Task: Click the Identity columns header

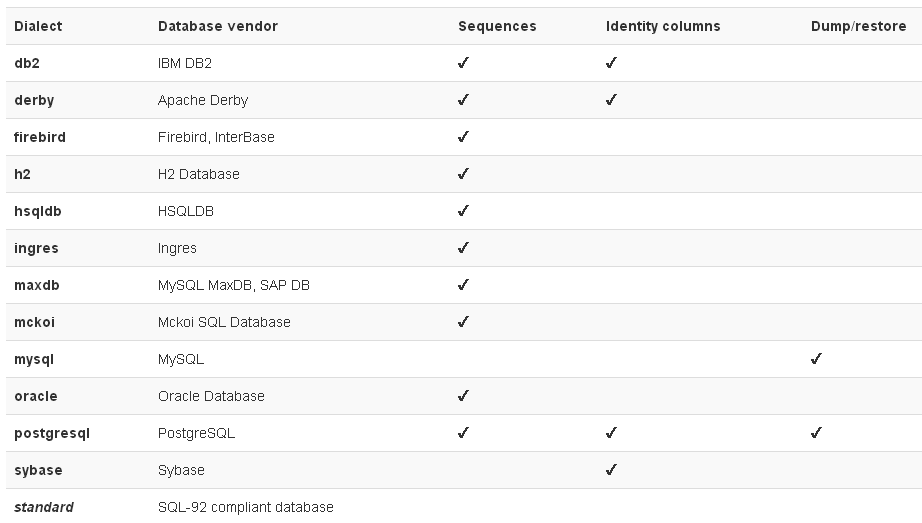Action: 663,26
